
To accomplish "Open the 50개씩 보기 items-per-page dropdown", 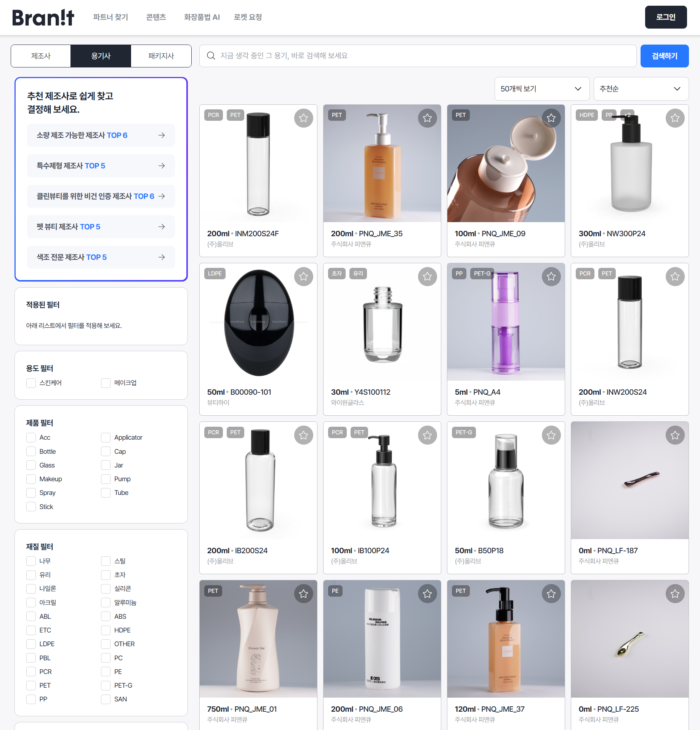I will tap(541, 89).
